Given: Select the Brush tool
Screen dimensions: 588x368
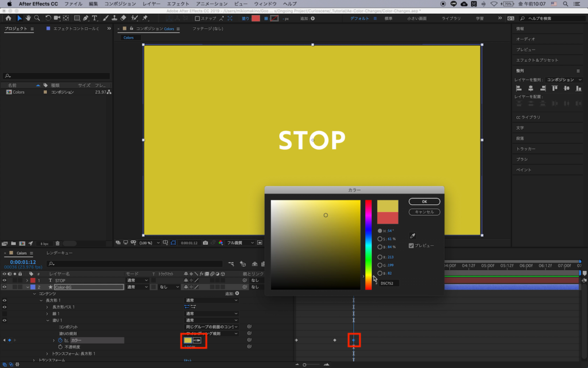Looking at the screenshot, I should pyautogui.click(x=106, y=18).
